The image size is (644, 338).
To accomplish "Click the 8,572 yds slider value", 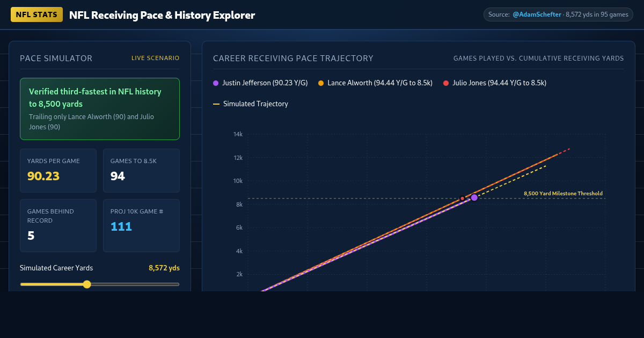I will (x=164, y=268).
